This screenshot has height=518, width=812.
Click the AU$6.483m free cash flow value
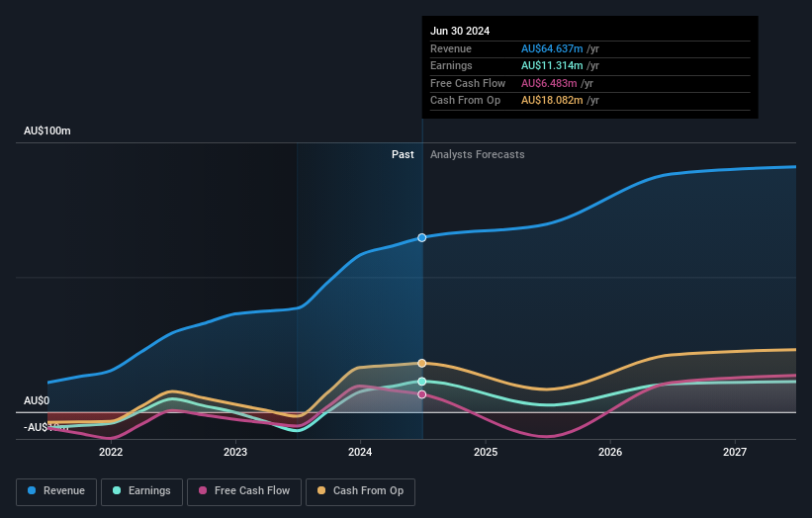[x=549, y=83]
